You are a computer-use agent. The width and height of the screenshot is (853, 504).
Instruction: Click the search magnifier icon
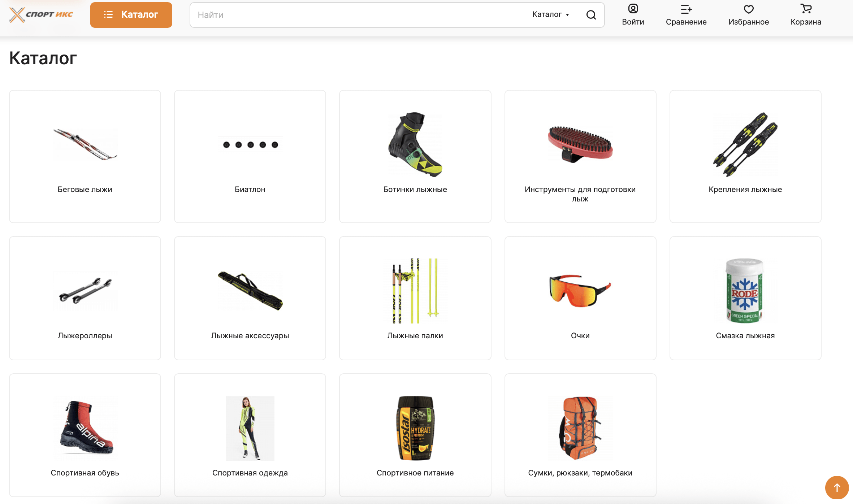point(591,15)
